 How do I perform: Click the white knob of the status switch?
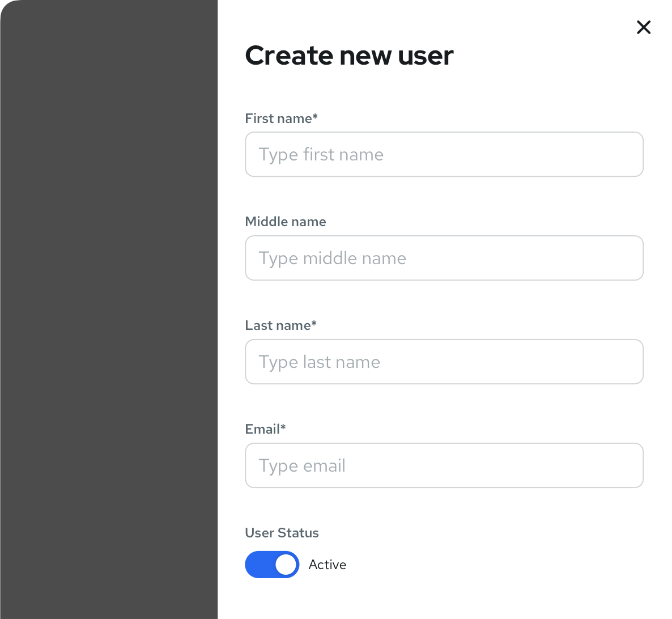286,565
